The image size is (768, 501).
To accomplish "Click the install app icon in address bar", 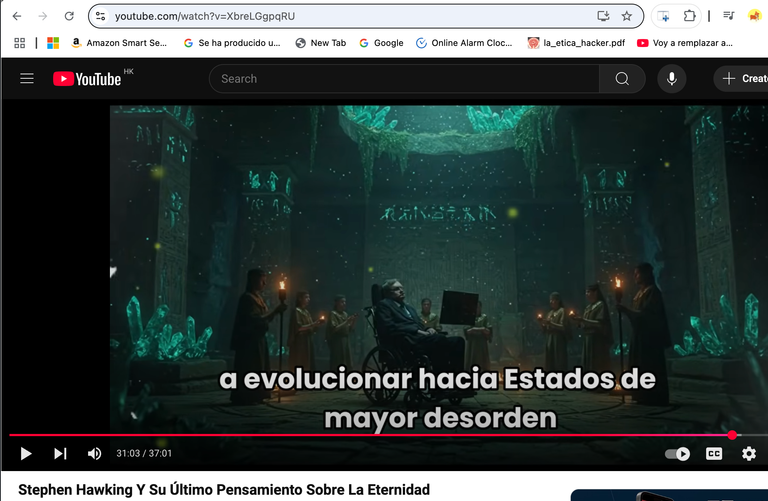I will [603, 16].
